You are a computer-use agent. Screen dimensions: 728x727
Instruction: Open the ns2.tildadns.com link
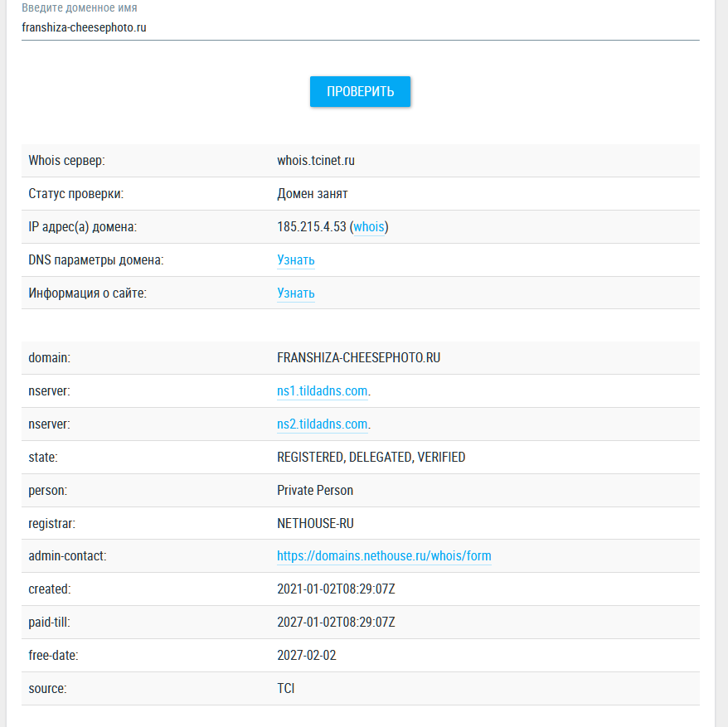pos(323,424)
